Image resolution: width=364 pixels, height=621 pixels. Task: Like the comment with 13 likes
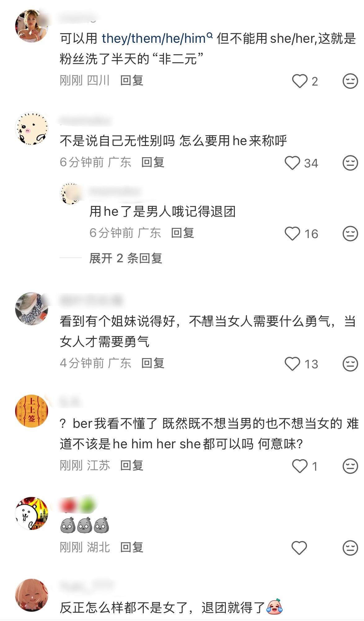tap(292, 364)
